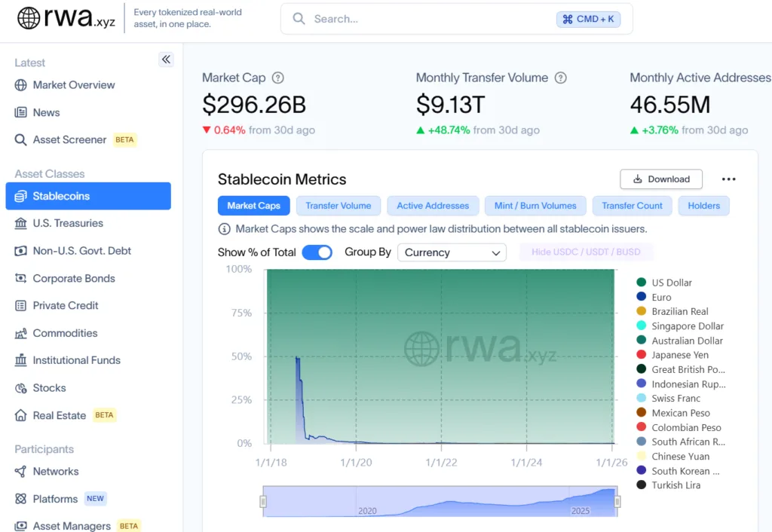Toggle the Show % of Total switch
Screen dimensions: 772x532
(x=317, y=252)
